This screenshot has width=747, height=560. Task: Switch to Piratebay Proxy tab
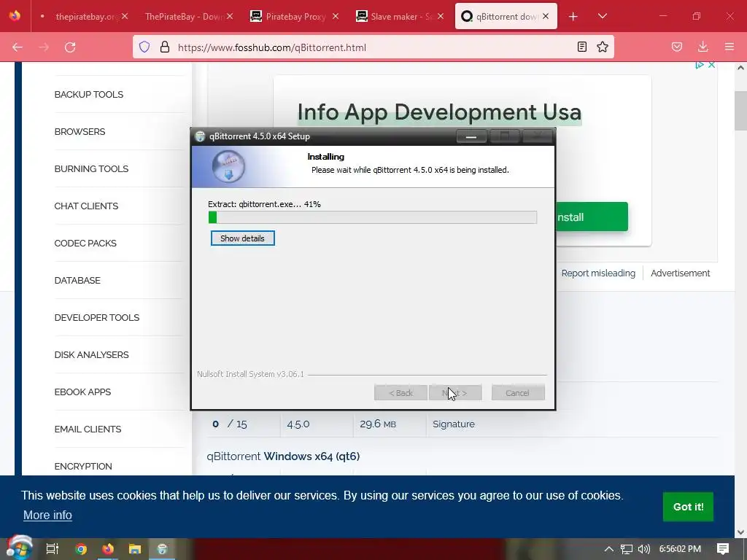pos(294,17)
